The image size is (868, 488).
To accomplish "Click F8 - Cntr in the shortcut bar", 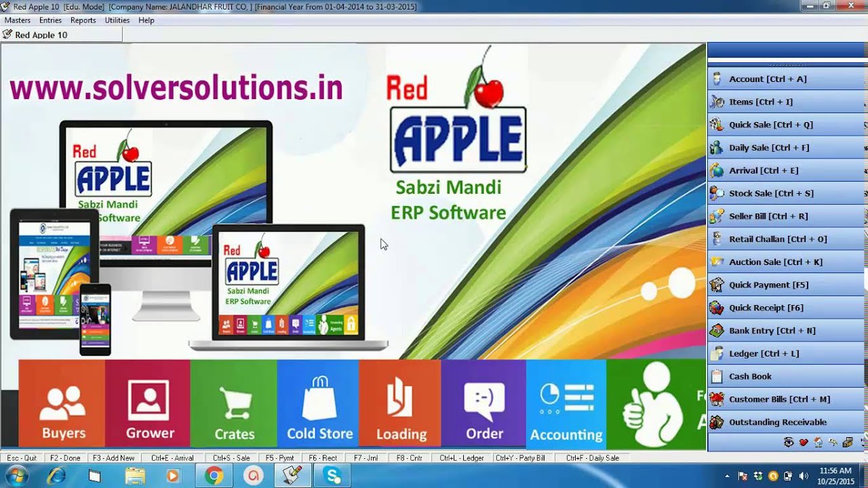I will point(410,458).
